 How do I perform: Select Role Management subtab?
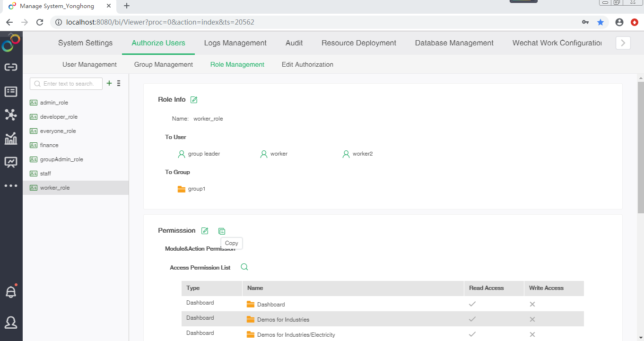[x=237, y=64]
